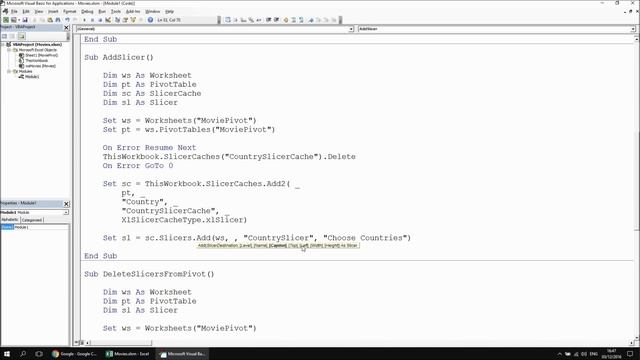Open the Run menu

102,11
